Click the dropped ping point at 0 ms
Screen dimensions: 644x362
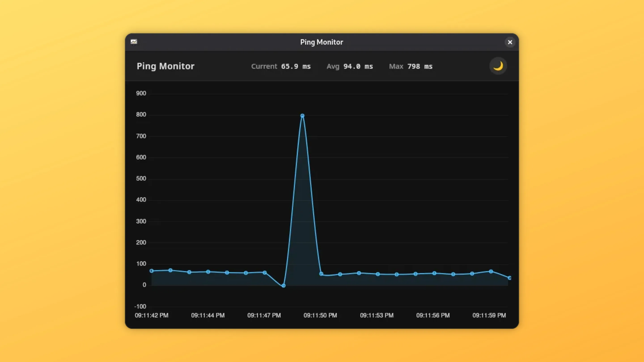pos(283,285)
